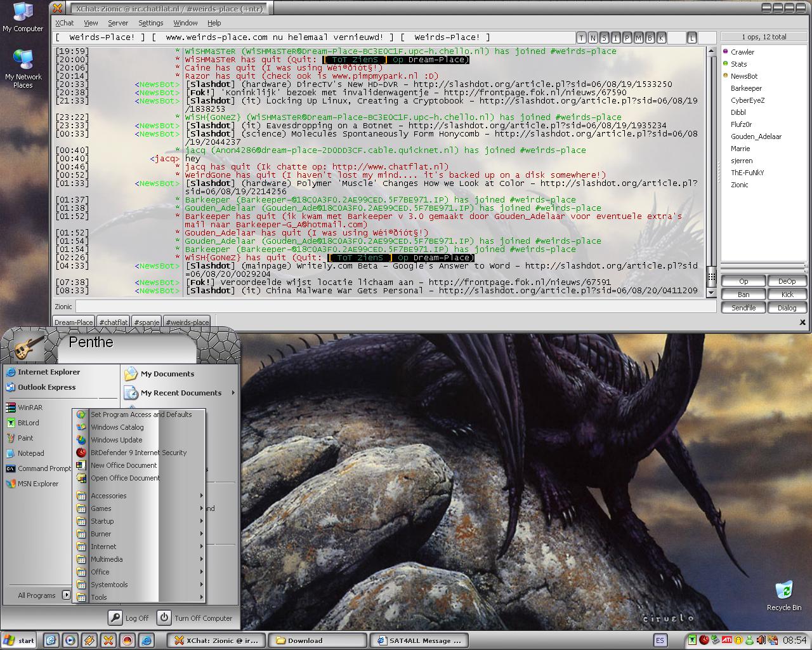Launch WinRAR from Start menu
The width and height of the screenshot is (812, 650).
(24, 408)
